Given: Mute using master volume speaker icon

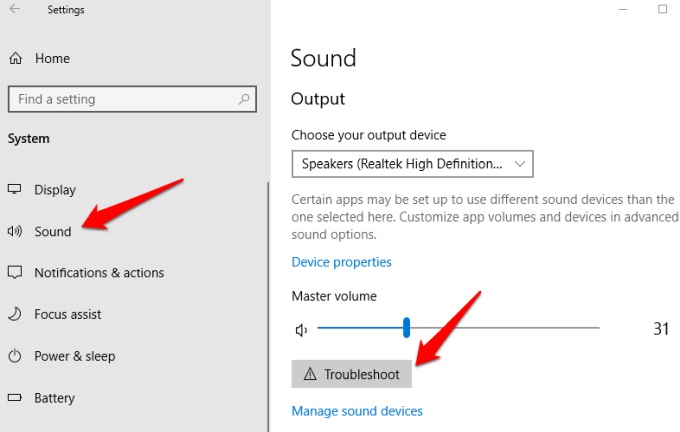Looking at the screenshot, I should 300,328.
